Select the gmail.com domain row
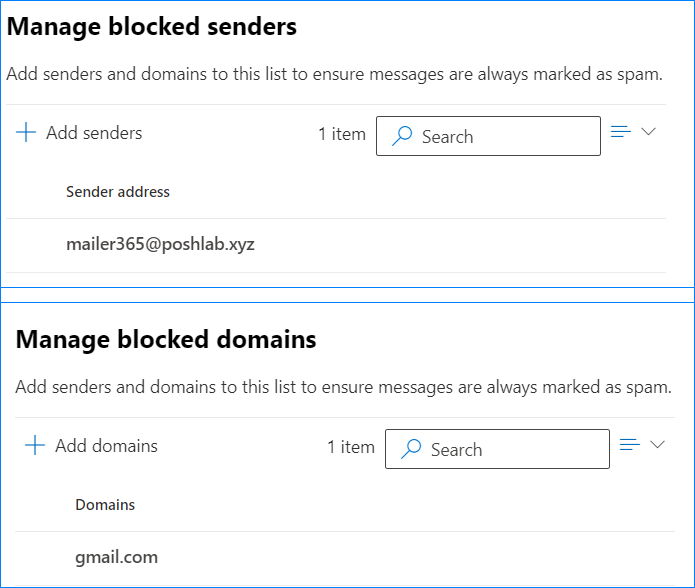 (x=345, y=558)
